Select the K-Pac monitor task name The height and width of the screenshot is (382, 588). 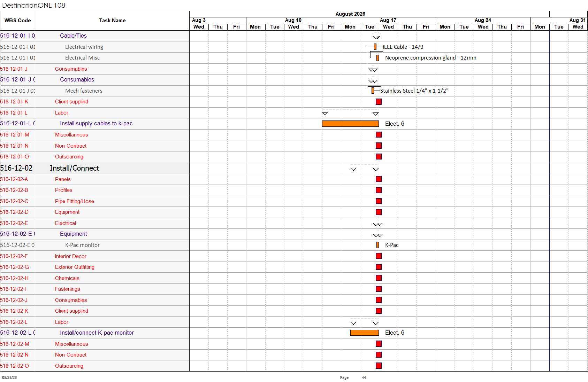(82, 245)
